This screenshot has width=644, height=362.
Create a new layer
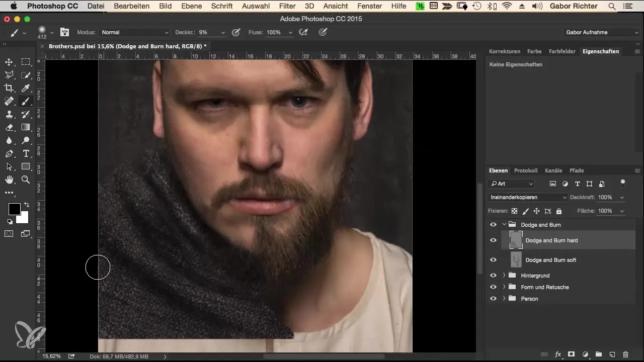tap(612, 354)
